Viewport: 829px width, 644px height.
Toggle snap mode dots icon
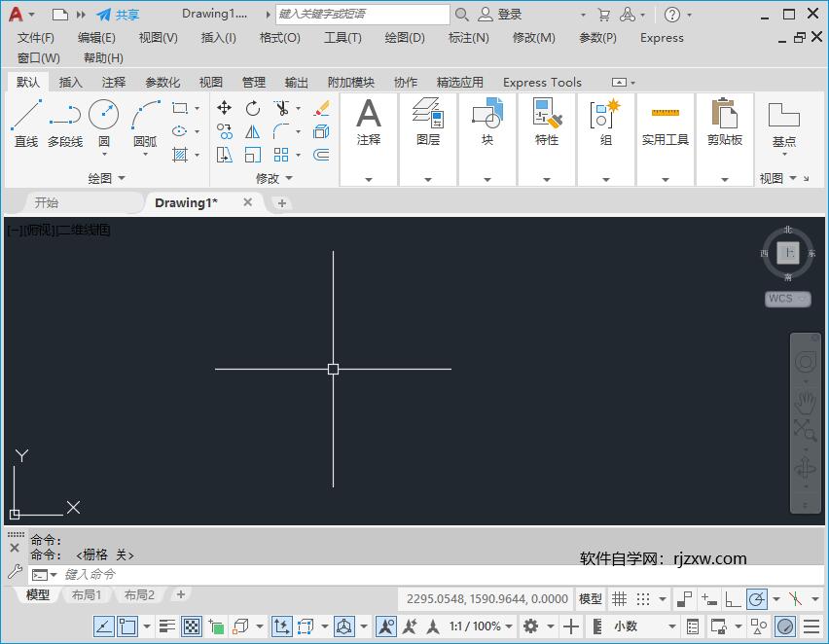tap(643, 599)
